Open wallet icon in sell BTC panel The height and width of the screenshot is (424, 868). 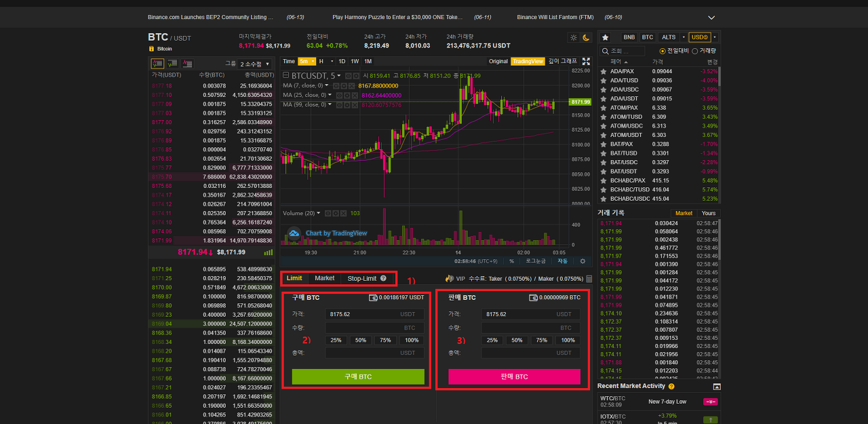point(533,297)
